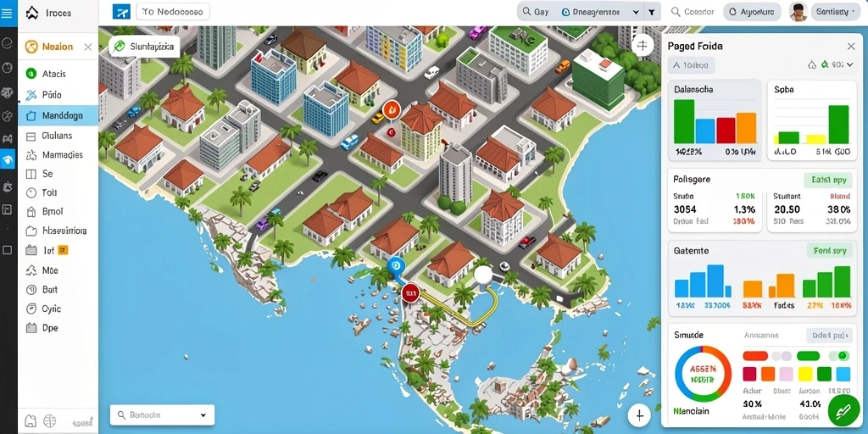Click the Fens svy green button
This screenshot has height=434, width=868.
click(x=831, y=251)
